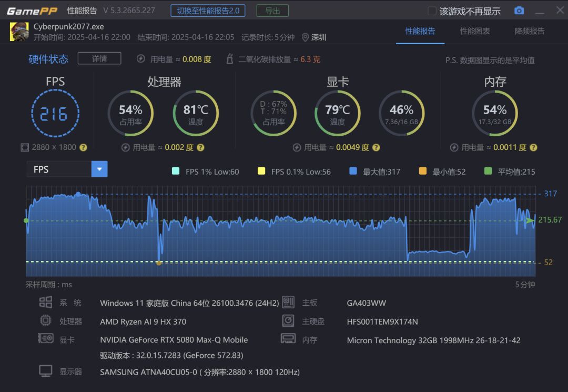Click the Micron Technology 32GB memory text
The height and width of the screenshot is (392, 568).
pyautogui.click(x=433, y=340)
